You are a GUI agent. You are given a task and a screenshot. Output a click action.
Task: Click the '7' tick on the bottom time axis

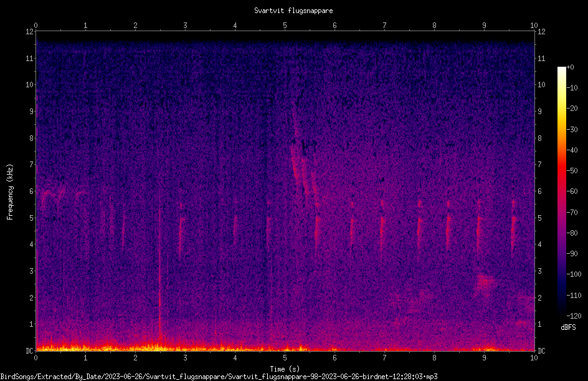384,358
